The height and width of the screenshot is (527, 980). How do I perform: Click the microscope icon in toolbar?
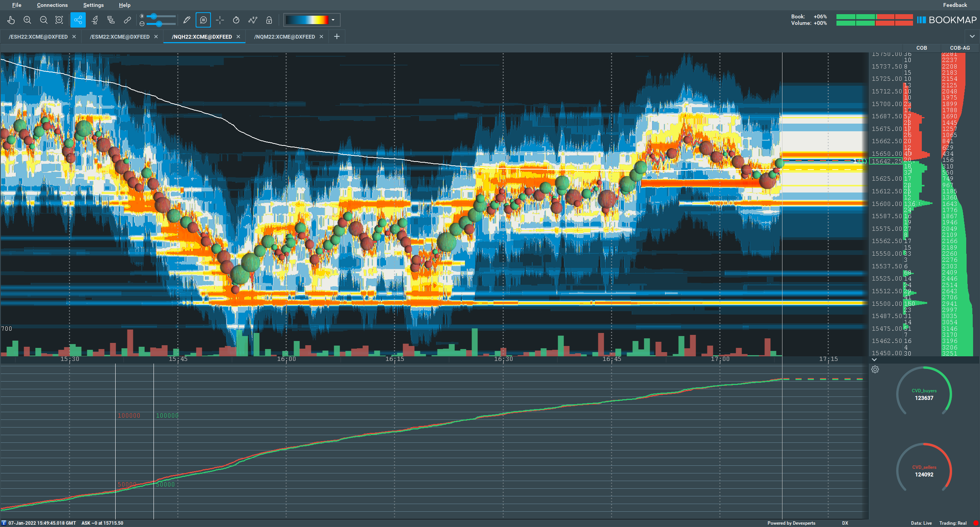(95, 20)
